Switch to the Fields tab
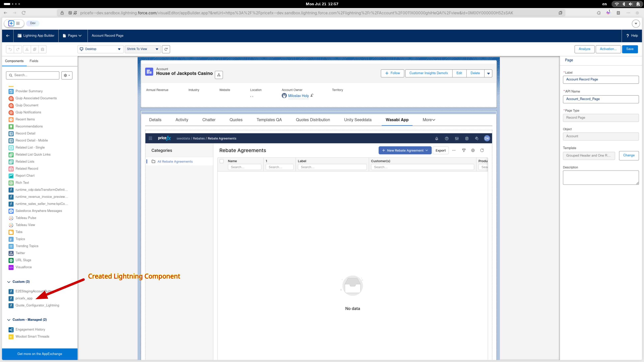The height and width of the screenshot is (362, 644). 34,61
